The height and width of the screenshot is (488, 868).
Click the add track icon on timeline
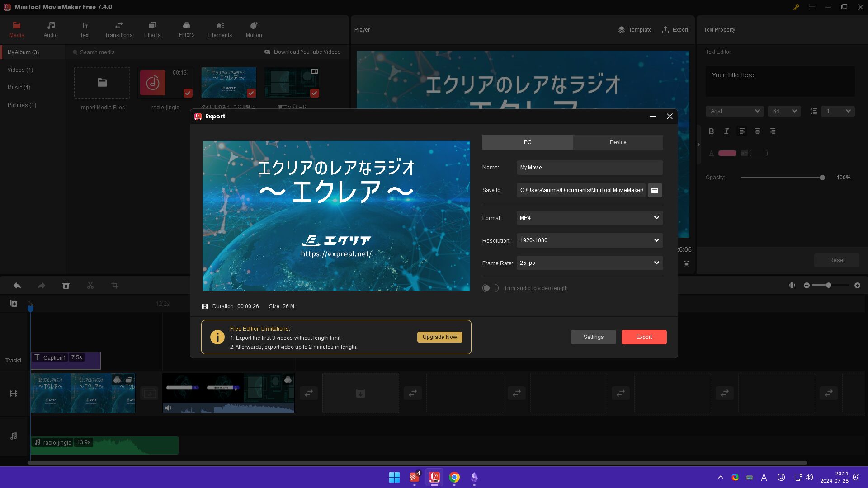coord(14,303)
